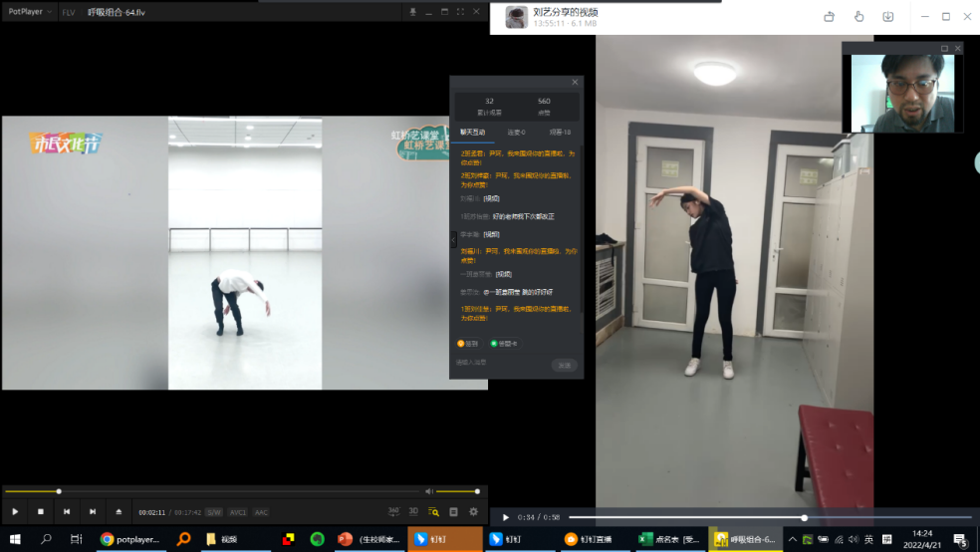This screenshot has height=552, width=980.
Task: Mute PotPlayer with the speaker icon
Action: pyautogui.click(x=428, y=491)
